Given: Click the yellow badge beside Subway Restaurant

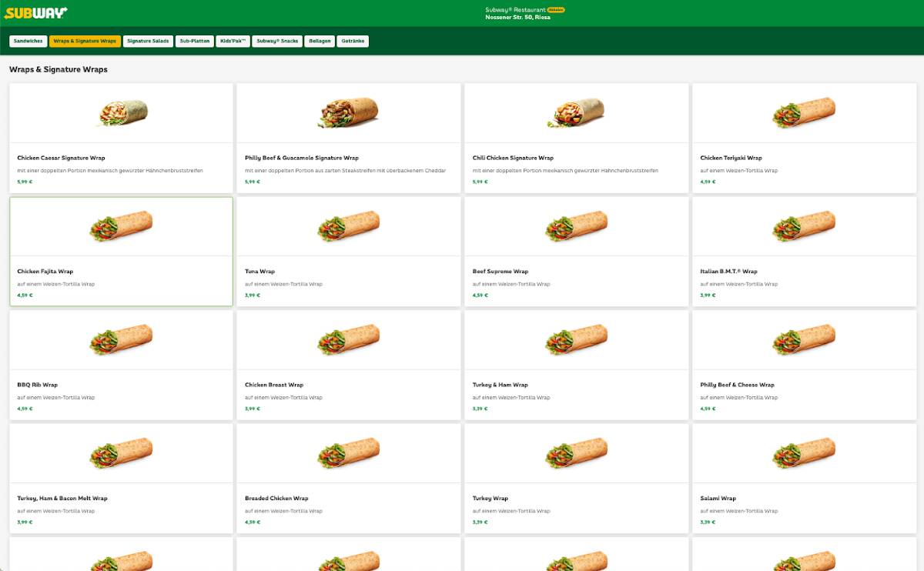Looking at the screenshot, I should point(556,9).
